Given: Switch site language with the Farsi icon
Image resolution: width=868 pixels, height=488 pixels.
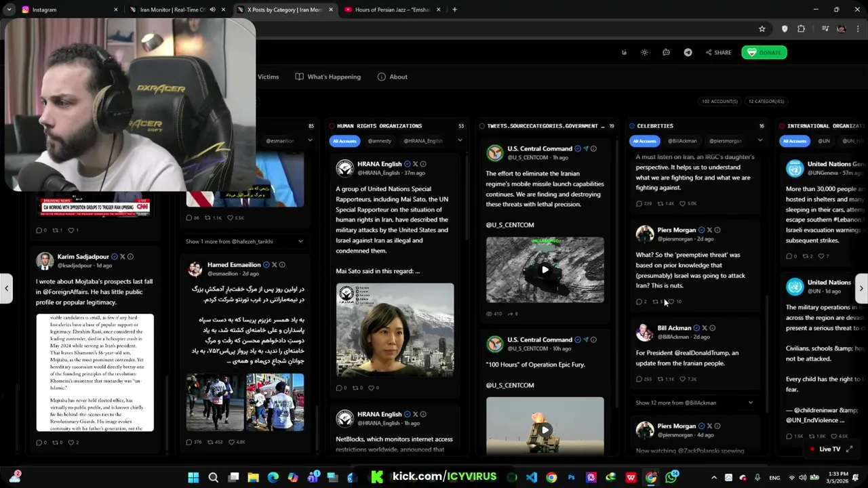Looking at the screenshot, I should [624, 52].
